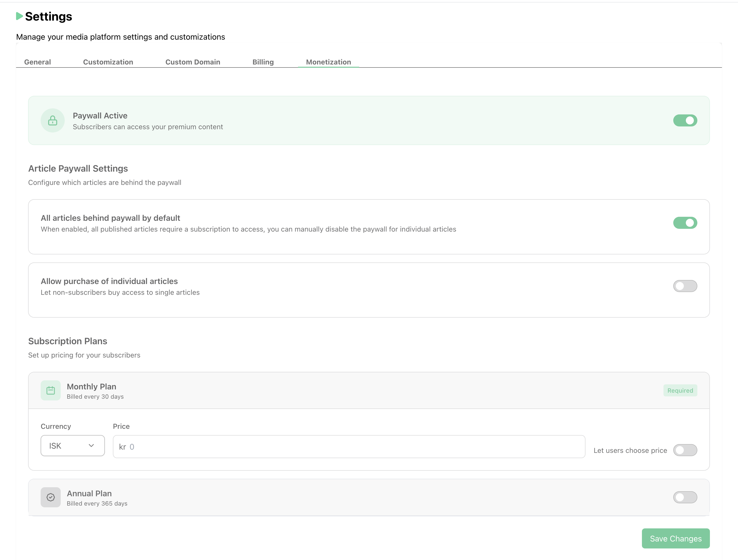Viewport: 738px width, 560px height.
Task: Click the chevron arrow in currency selector
Action: coord(91,446)
